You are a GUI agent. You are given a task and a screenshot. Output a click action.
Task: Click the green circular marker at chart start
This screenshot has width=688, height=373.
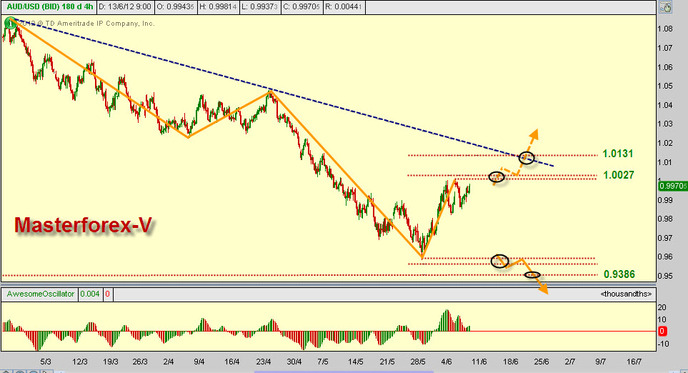[x=10, y=24]
